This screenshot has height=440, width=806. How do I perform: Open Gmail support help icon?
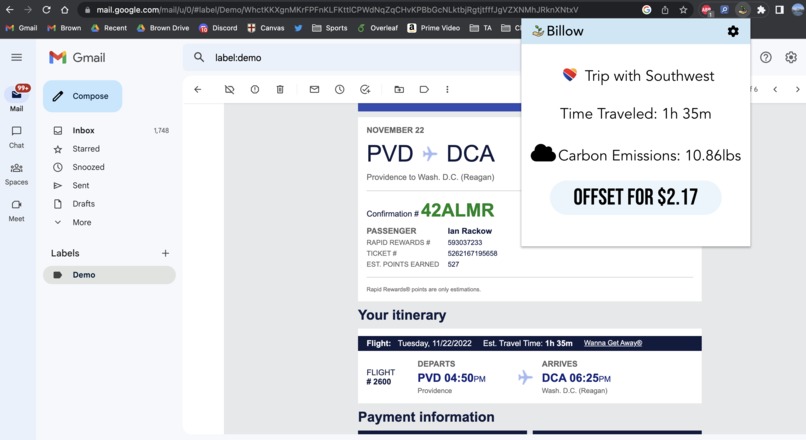coord(765,58)
